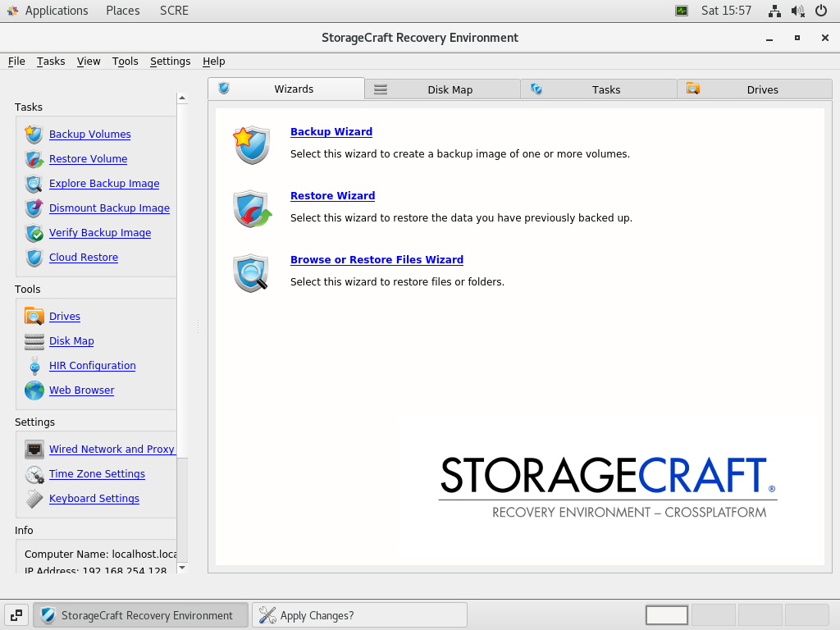Click the Web Browser link
Screen dimensions: 840x630
[x=82, y=390]
